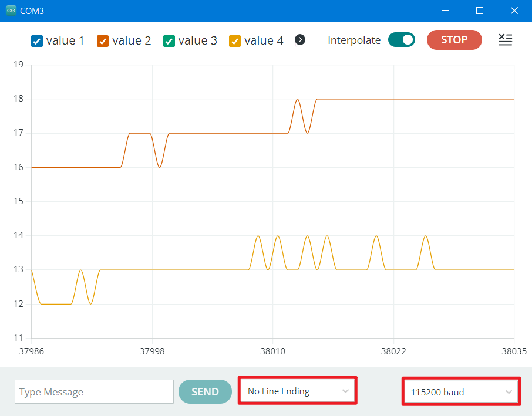Focus the Type Message input field
532x416 pixels.
tap(94, 392)
